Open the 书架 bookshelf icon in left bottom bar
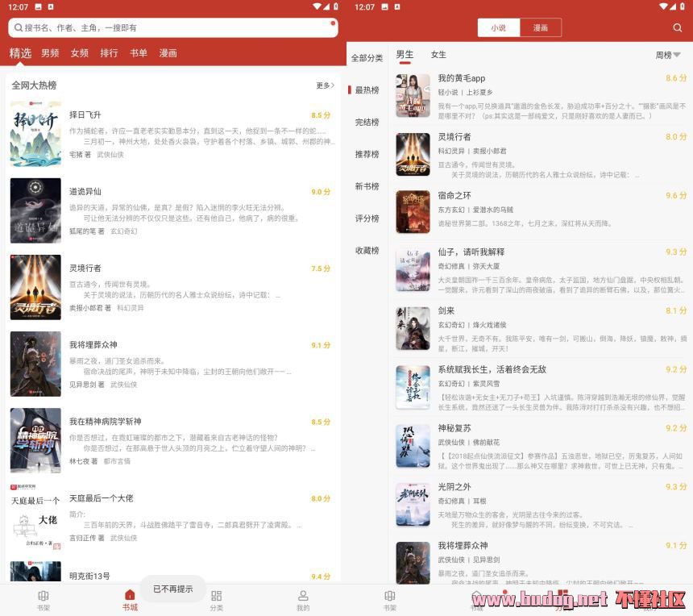This screenshot has width=693, height=616. (44, 596)
